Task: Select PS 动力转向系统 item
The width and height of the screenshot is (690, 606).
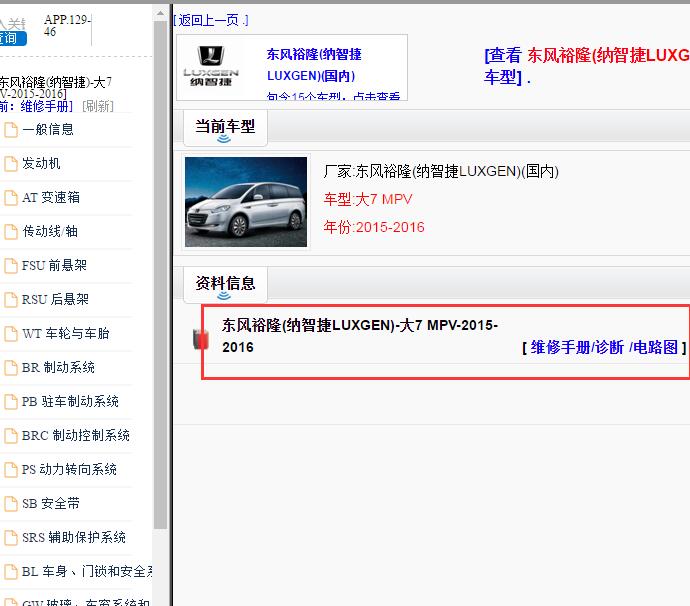Action: [x=70, y=469]
